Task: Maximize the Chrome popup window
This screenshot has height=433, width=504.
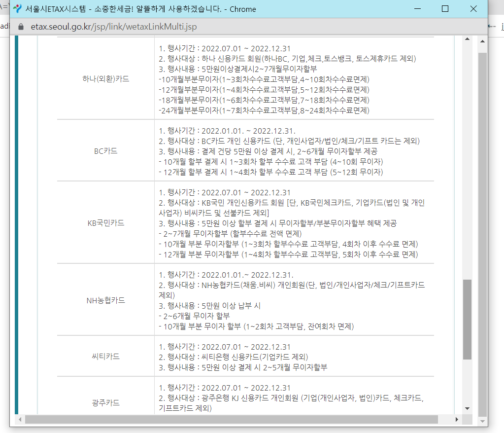Action: [445, 9]
